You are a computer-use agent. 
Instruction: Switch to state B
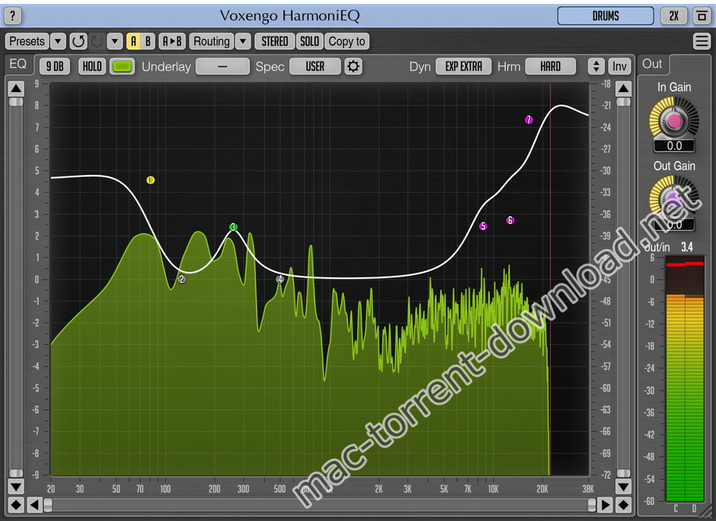148,42
